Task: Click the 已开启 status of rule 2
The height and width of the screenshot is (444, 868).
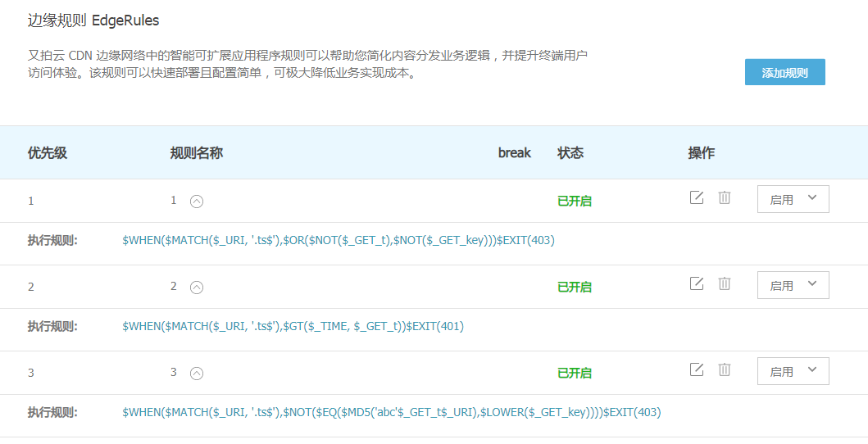Action: (x=575, y=287)
